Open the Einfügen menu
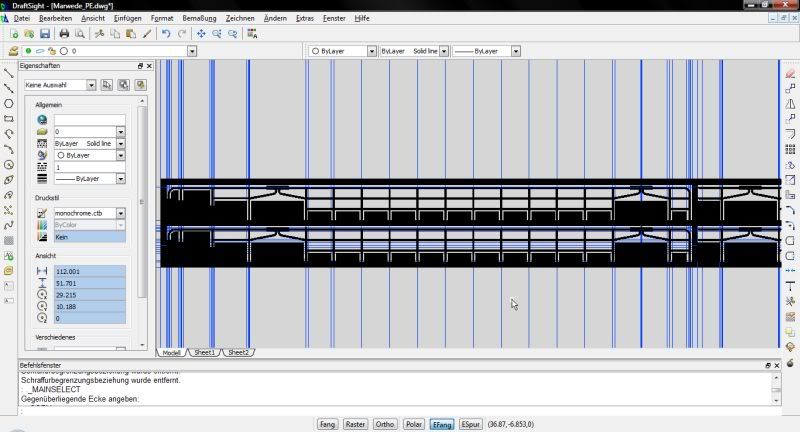 (128, 18)
